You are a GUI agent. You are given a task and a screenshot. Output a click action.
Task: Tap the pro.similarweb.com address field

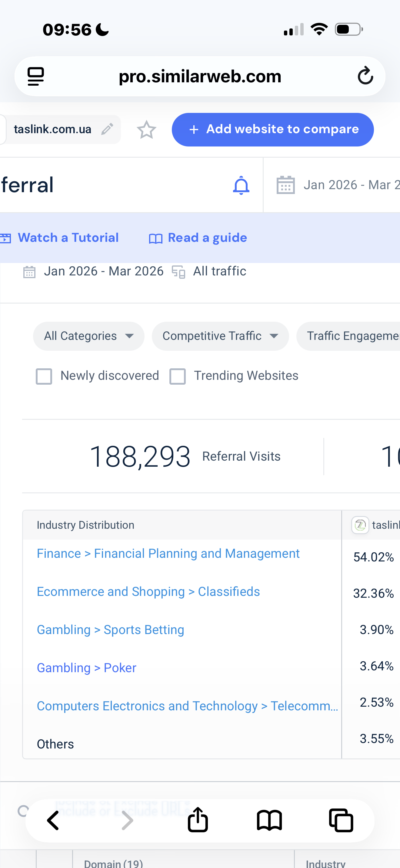(x=200, y=77)
